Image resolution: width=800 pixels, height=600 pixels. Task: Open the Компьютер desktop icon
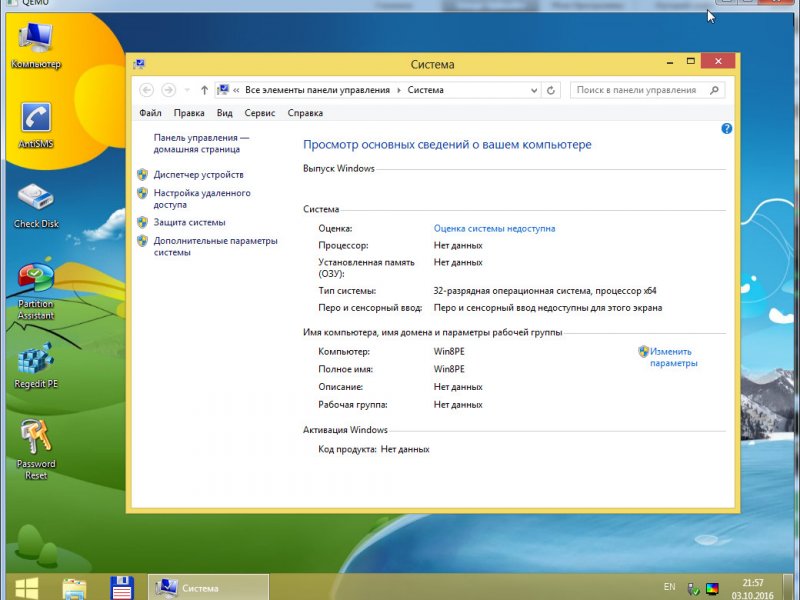36,46
